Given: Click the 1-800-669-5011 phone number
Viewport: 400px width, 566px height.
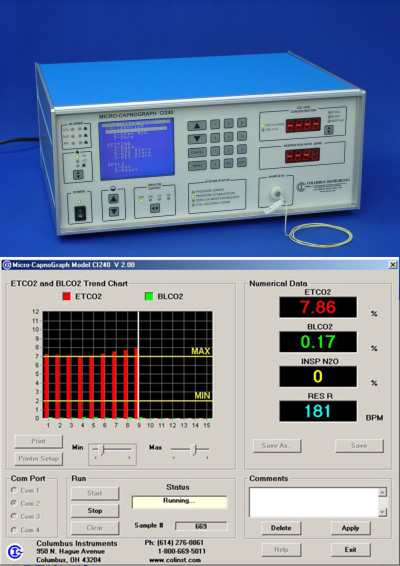Looking at the screenshot, I should [182, 551].
